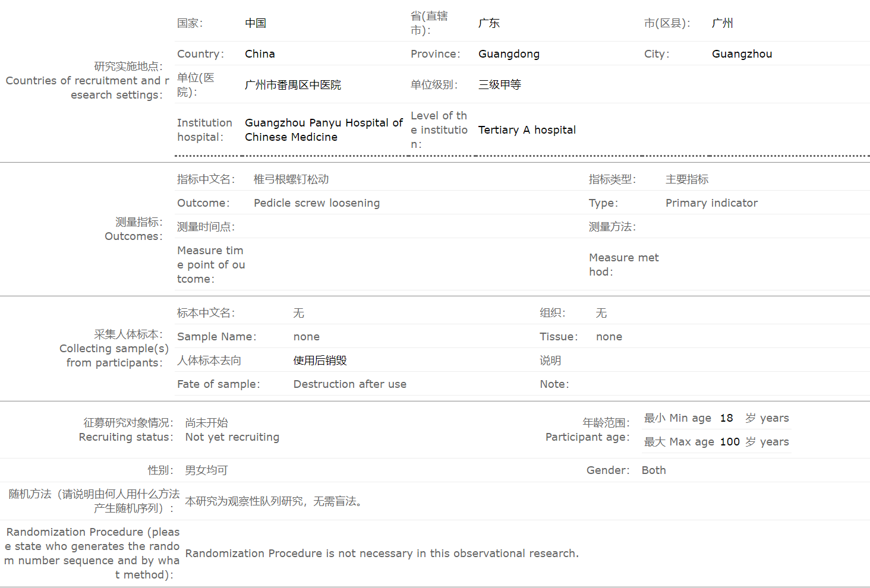Click the city value Guangzhou
The image size is (870, 588).
coord(742,54)
